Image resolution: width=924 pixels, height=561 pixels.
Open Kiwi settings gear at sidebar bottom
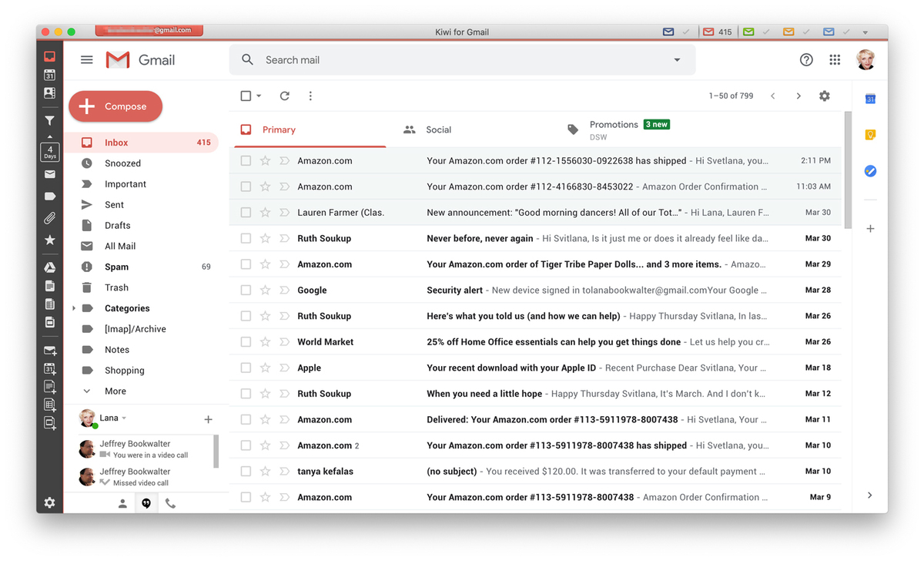pos(49,502)
